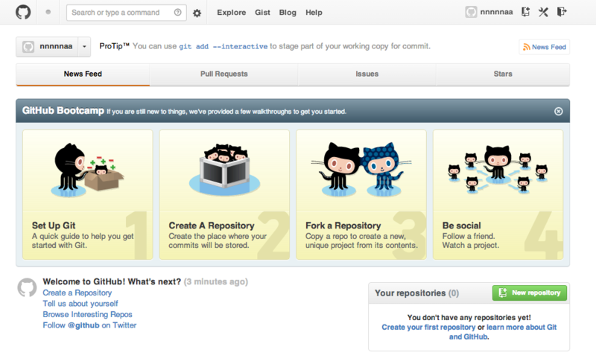Open the Create A Repository bootcamp card
The image size is (596, 364).
tap(225, 194)
